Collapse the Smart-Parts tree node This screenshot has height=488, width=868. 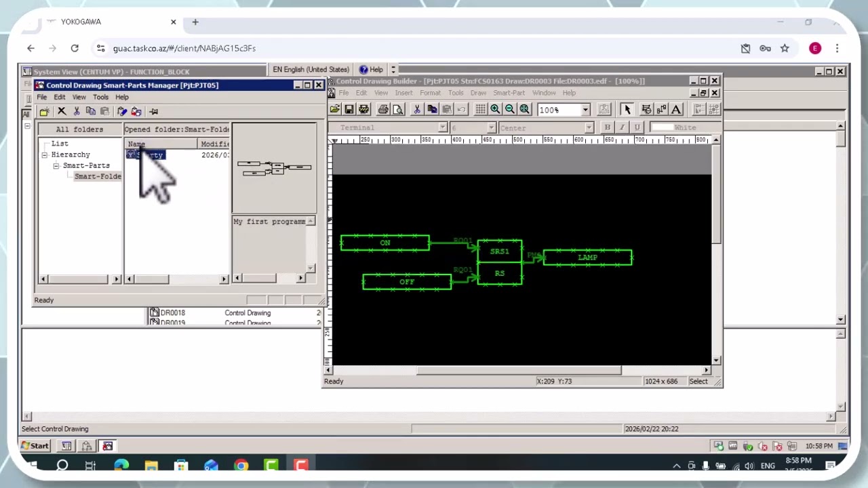(x=56, y=166)
